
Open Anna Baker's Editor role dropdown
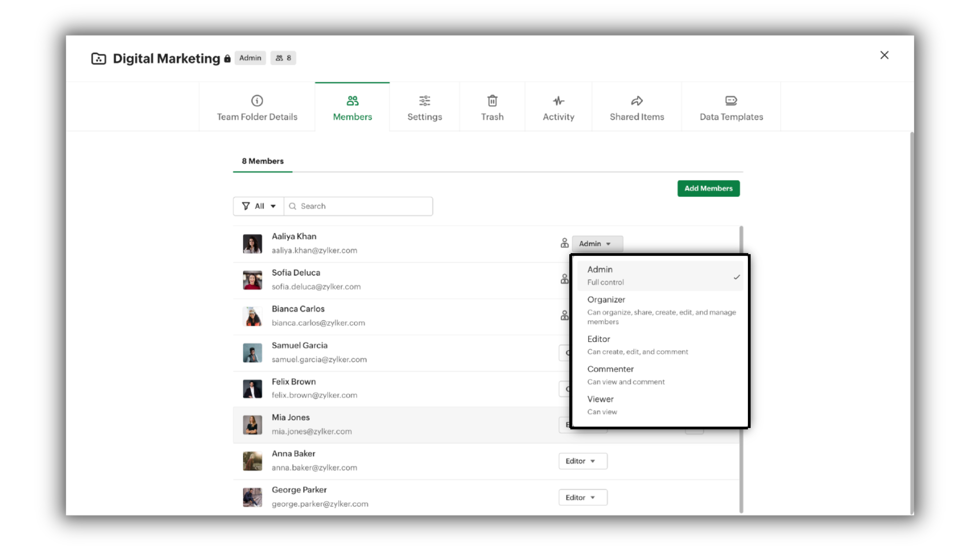tap(583, 461)
